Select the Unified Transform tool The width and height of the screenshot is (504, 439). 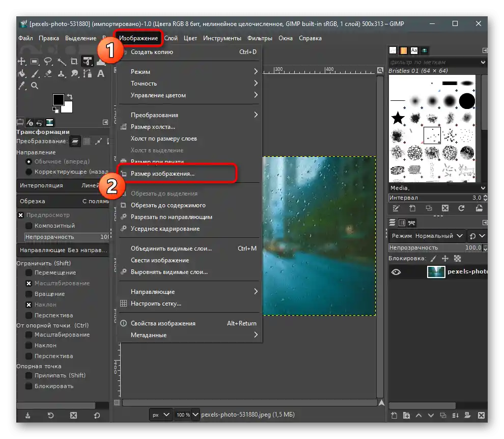(88, 61)
